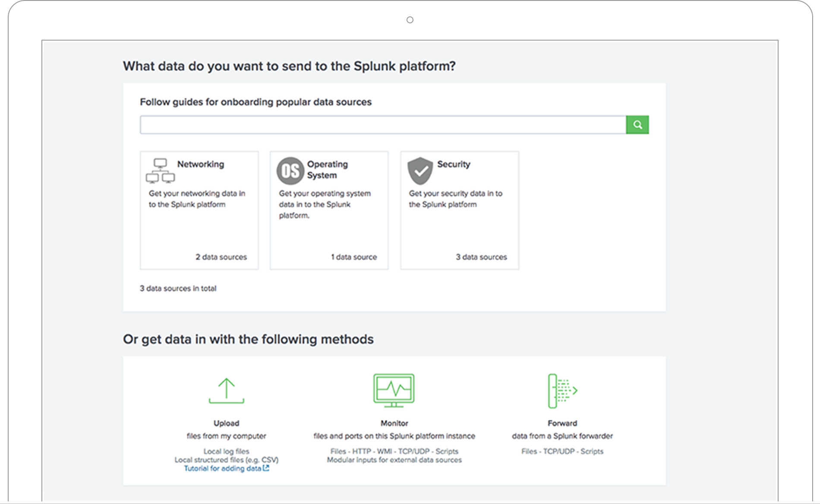The image size is (820, 504).
Task: Click the Forward data arrow icon
Action: (x=562, y=391)
